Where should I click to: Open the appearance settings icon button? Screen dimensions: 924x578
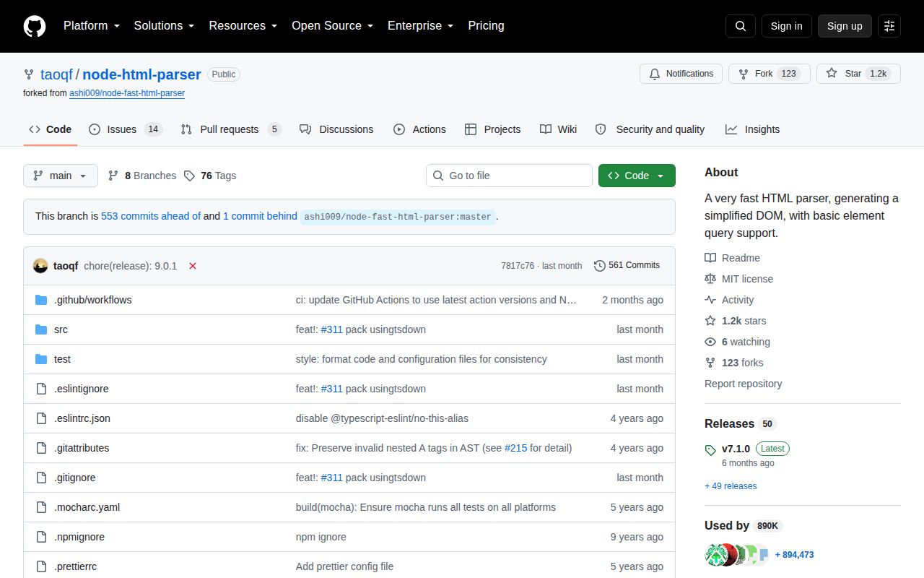(x=889, y=26)
